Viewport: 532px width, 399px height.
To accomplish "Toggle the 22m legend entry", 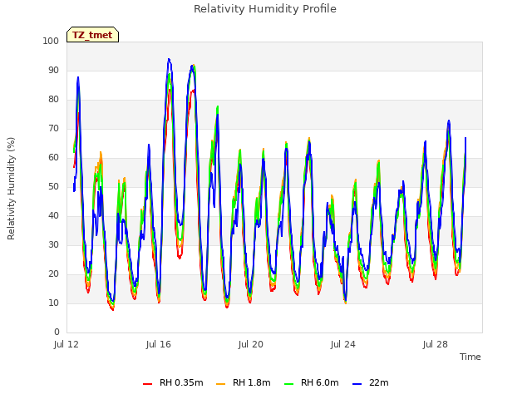I will click(x=371, y=382).
